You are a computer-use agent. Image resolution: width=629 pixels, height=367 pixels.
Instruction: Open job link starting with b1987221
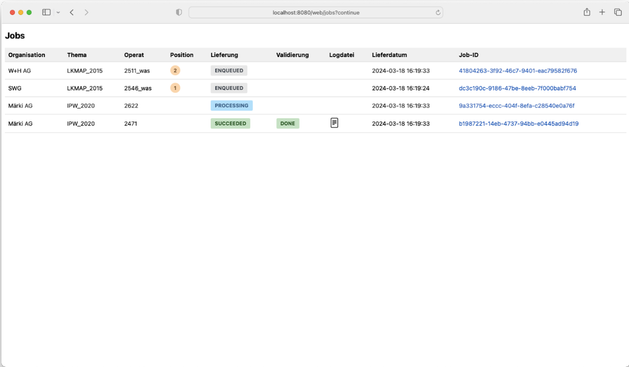pos(518,124)
